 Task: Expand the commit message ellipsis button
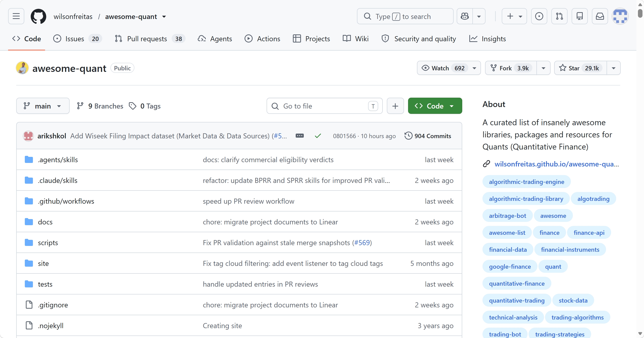(x=300, y=136)
